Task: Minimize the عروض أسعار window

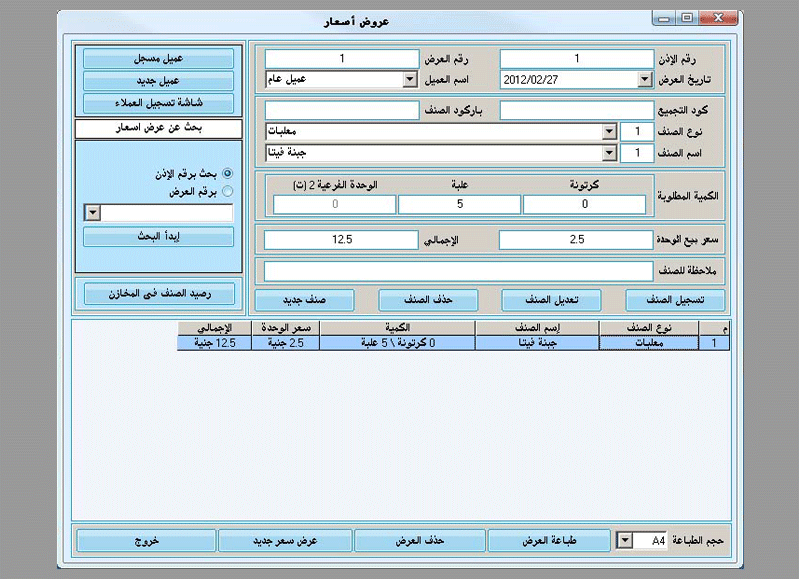Action: (664, 18)
